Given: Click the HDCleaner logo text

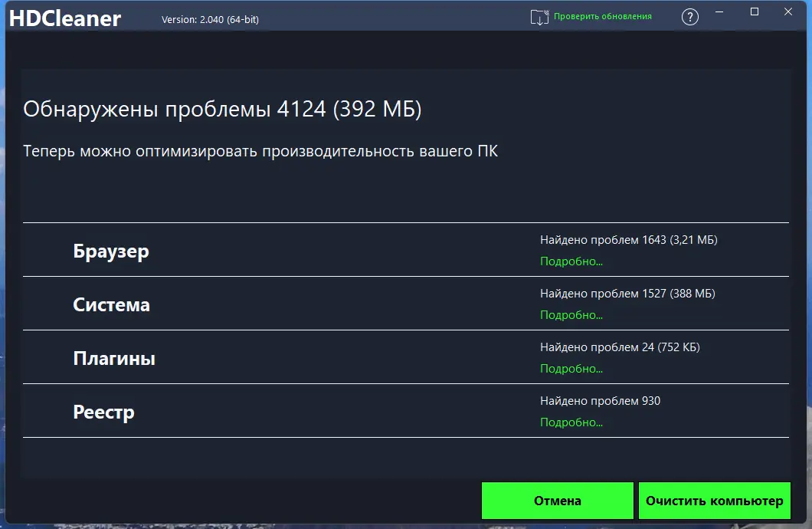Looking at the screenshot, I should [65, 18].
